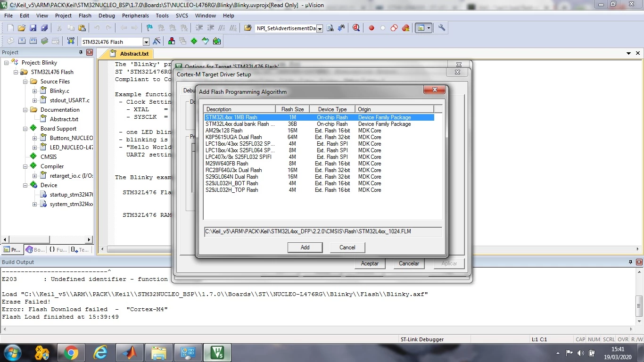Image resolution: width=644 pixels, height=362 pixels.
Task: Select the AM29x128 Flash algorithm row
Action: 319,131
